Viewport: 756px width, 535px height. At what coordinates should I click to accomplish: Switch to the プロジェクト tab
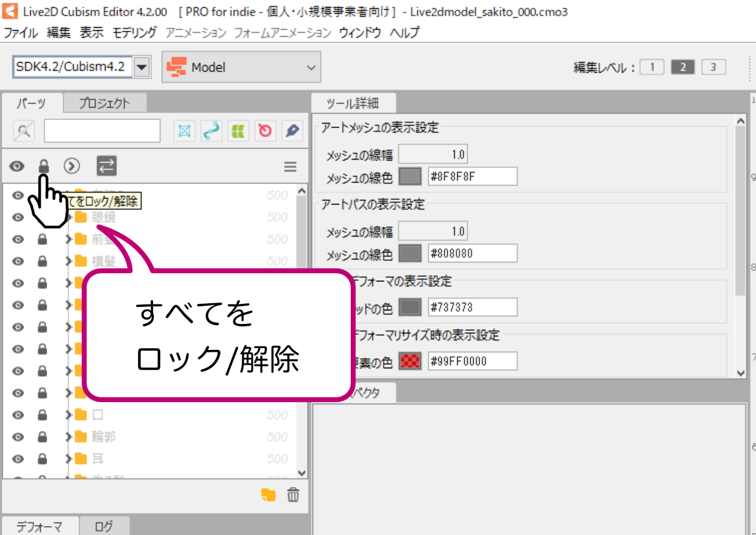(105, 103)
